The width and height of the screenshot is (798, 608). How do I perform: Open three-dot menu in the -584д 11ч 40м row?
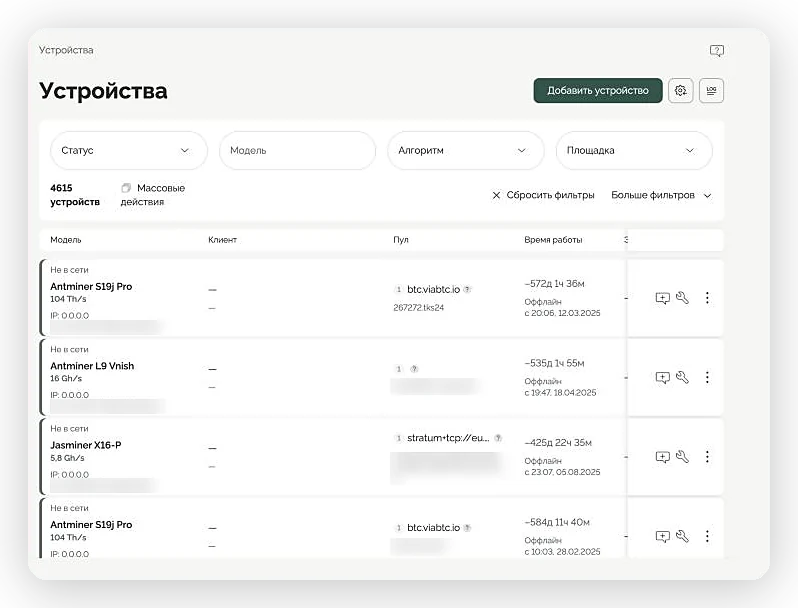(707, 536)
